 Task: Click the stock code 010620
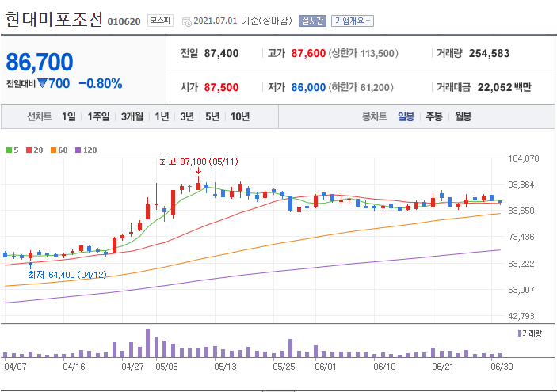(x=124, y=21)
